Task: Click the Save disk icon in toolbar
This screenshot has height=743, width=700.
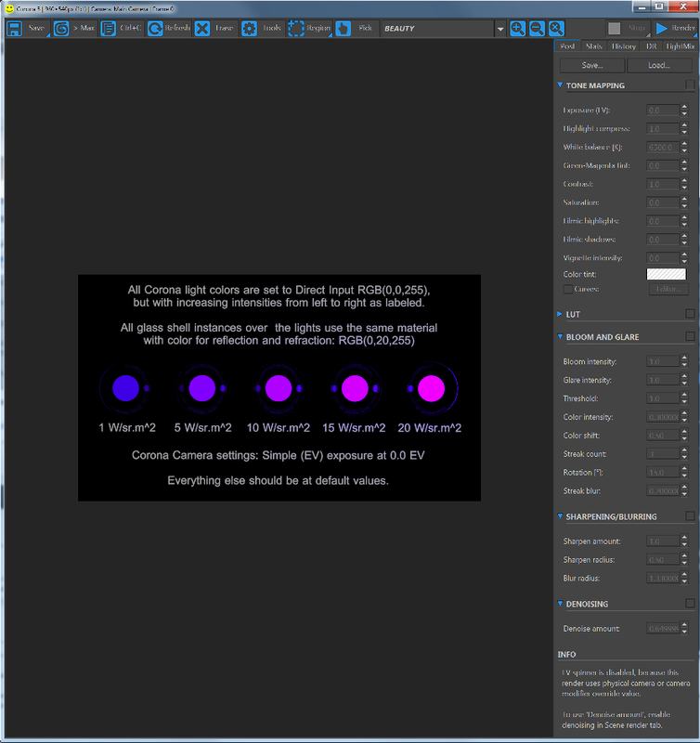Action: coord(14,29)
